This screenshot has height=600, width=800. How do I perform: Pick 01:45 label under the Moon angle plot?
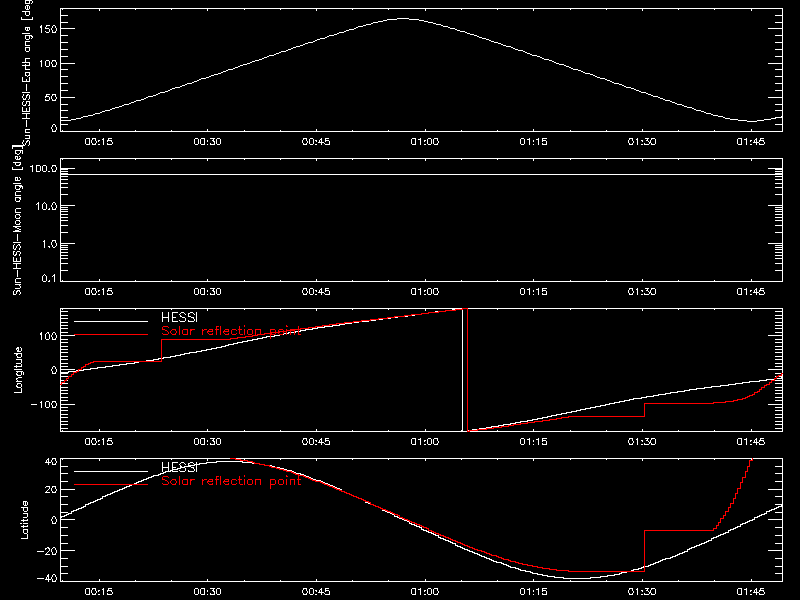pyautogui.click(x=751, y=292)
